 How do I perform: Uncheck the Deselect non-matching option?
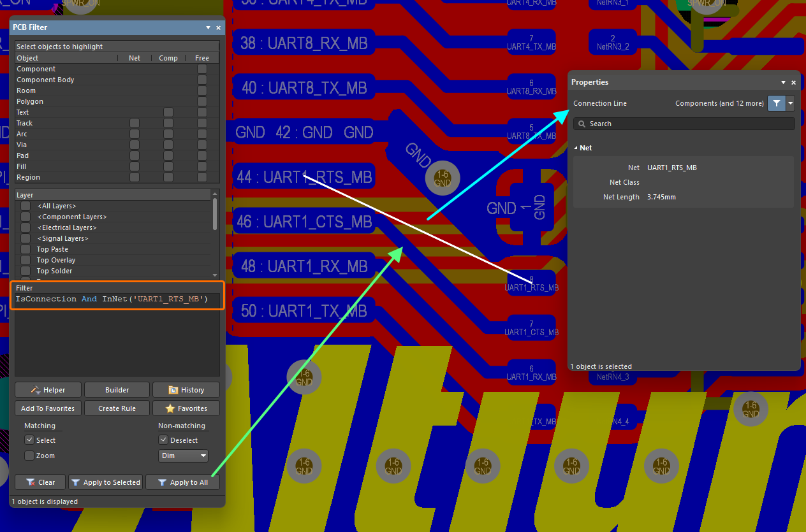[163, 440]
